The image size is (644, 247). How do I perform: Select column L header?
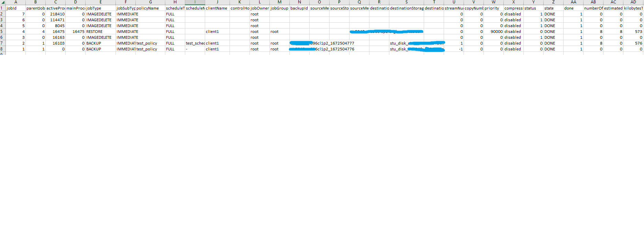[260, 2]
